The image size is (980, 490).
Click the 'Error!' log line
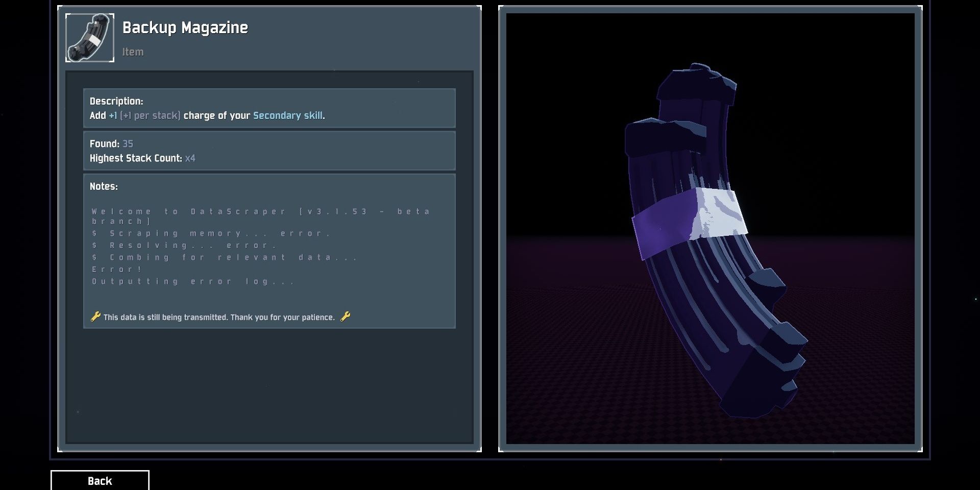[117, 269]
